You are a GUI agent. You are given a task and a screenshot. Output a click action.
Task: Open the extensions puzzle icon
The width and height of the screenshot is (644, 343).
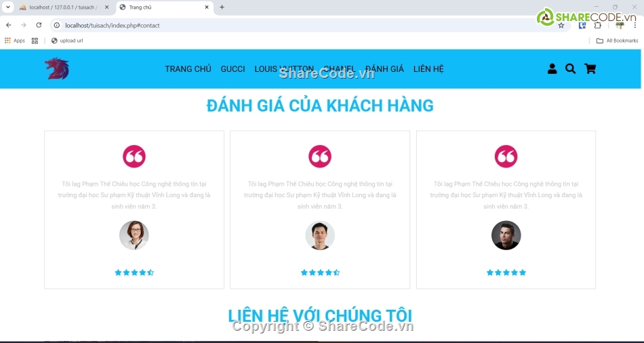click(598, 26)
